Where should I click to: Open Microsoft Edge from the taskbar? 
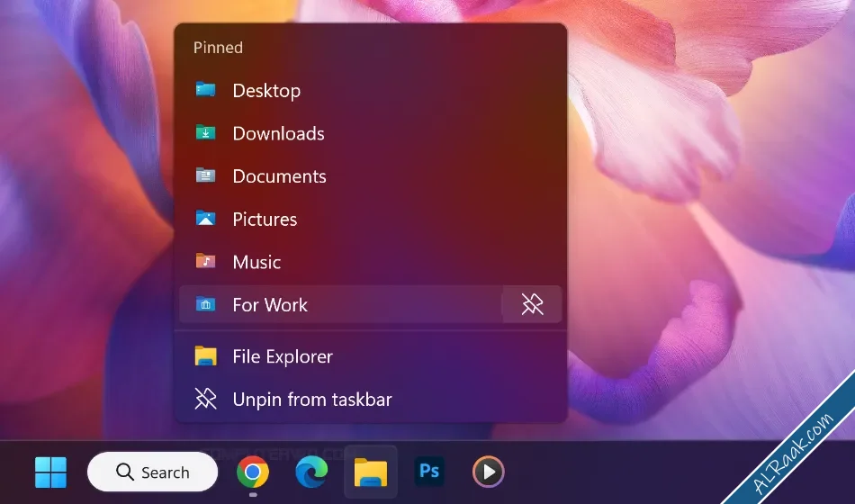pyautogui.click(x=311, y=472)
